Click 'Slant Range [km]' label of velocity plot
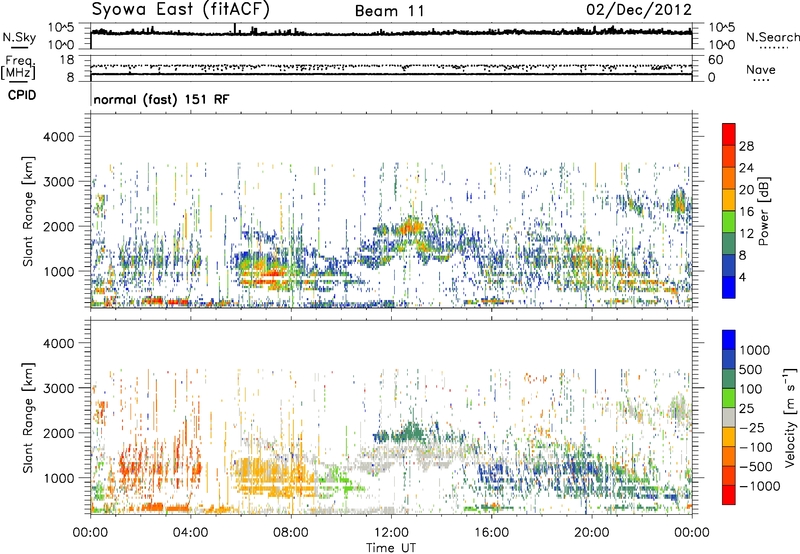Image resolution: width=800 pixels, height=554 pixels. 28,418
